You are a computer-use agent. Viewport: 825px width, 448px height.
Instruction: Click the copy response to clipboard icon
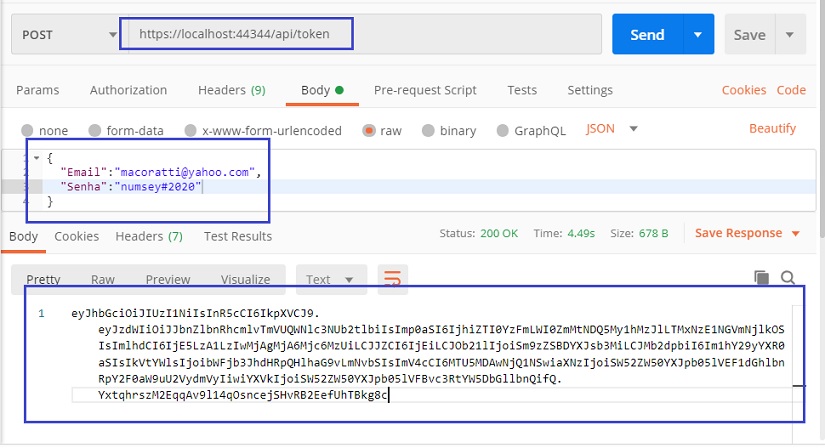[762, 278]
